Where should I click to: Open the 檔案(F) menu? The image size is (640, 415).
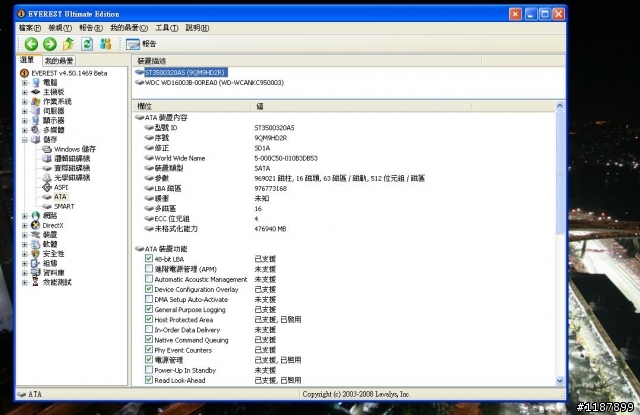pyautogui.click(x=30, y=28)
